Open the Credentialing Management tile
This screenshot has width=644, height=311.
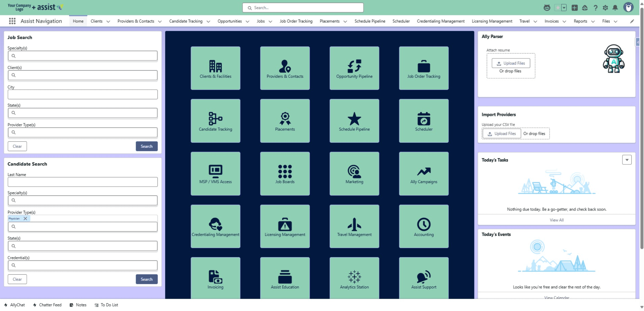click(215, 226)
